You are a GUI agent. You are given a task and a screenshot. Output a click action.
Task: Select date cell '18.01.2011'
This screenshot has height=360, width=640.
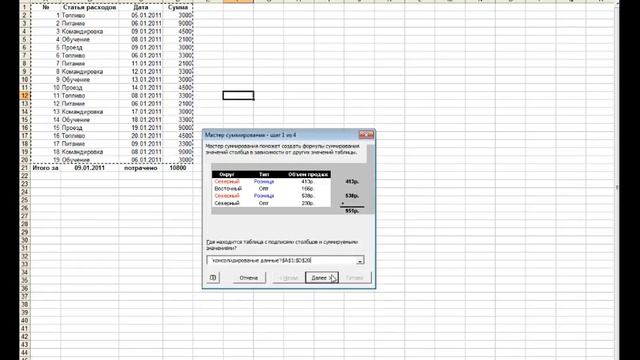(141, 120)
